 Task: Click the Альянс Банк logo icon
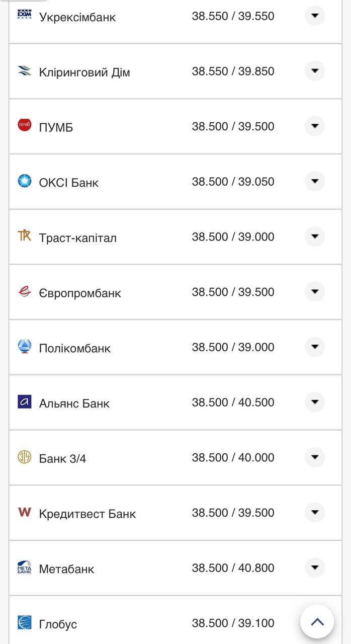(x=24, y=401)
